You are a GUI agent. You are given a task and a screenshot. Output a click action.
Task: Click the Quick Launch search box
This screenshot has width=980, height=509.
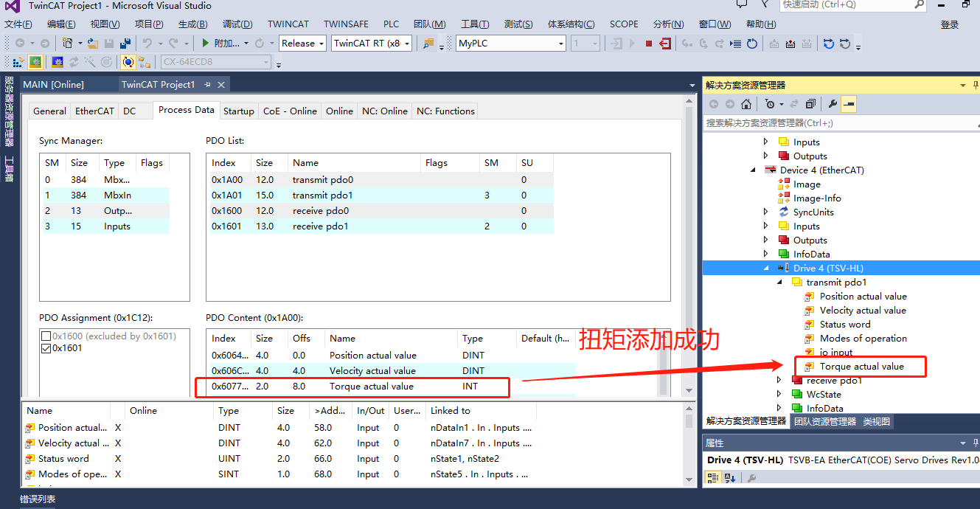[853, 4]
